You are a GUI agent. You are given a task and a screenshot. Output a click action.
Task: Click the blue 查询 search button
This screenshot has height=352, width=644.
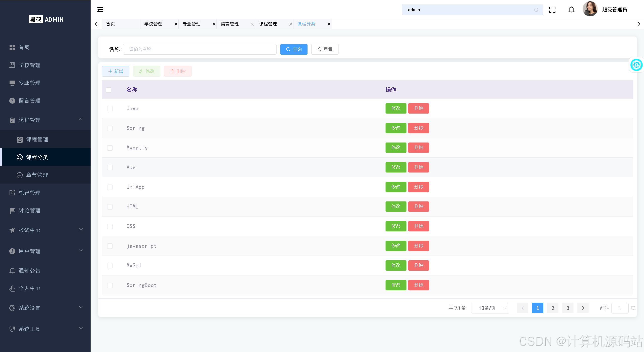(x=294, y=49)
